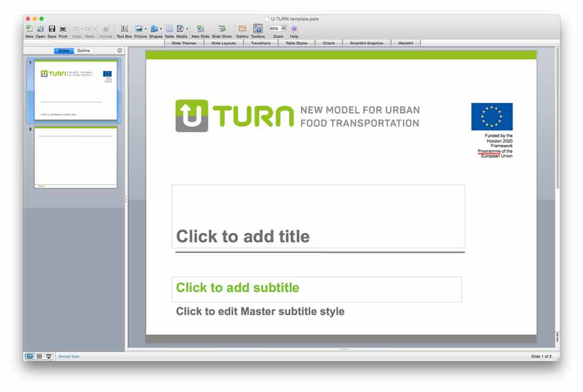Click the U-TURN template.potx window title
The width and height of the screenshot is (583, 392).
click(294, 19)
